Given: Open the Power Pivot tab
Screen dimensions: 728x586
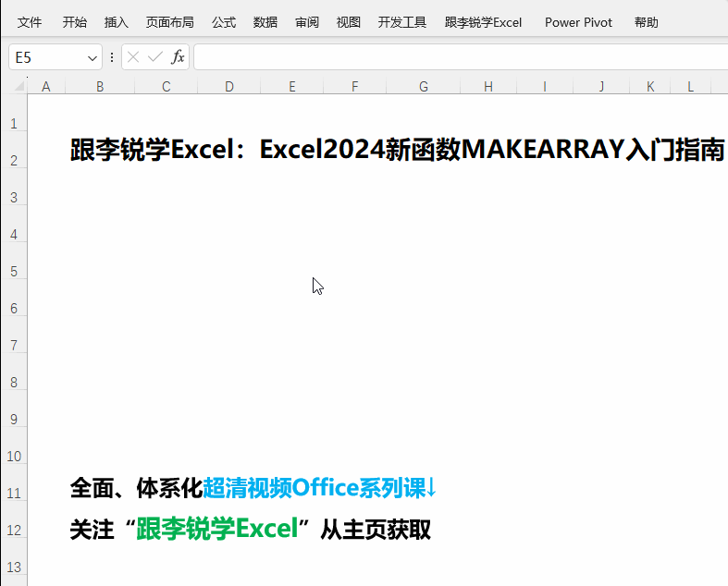Looking at the screenshot, I should tap(578, 22).
